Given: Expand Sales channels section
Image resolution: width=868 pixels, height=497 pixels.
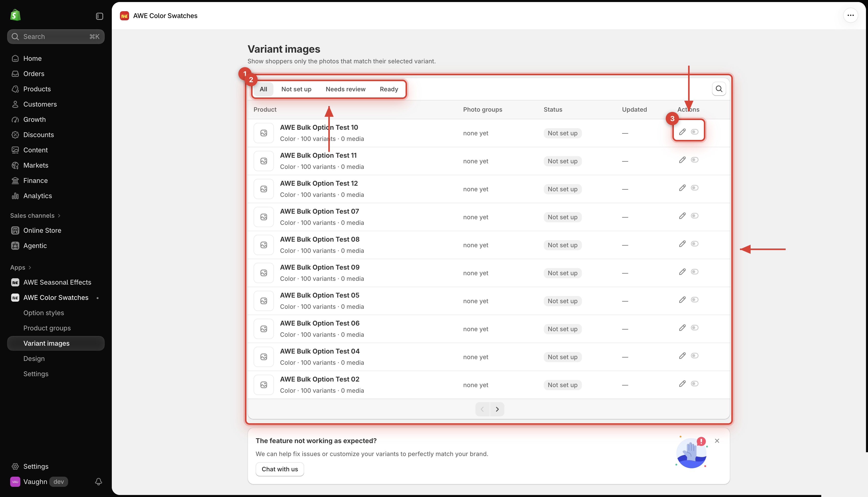Looking at the screenshot, I should pos(35,215).
